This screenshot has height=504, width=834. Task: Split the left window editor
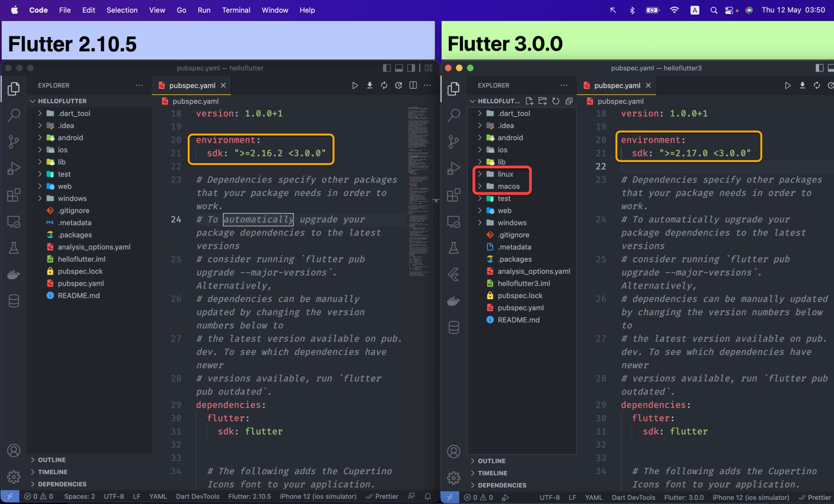413,85
